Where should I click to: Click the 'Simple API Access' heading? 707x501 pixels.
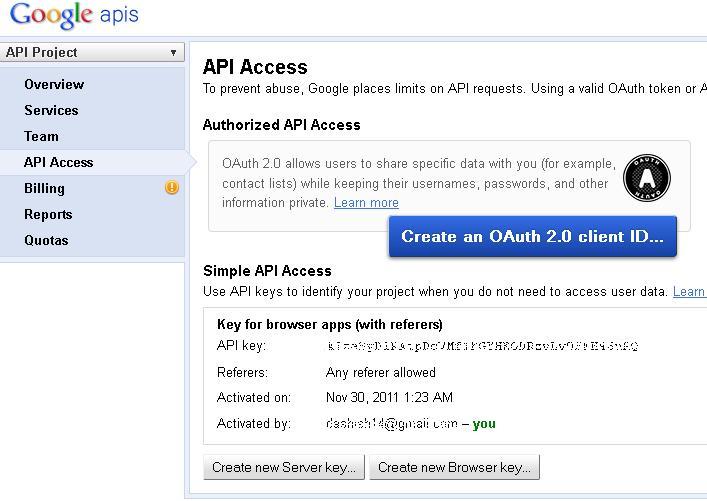(x=267, y=271)
